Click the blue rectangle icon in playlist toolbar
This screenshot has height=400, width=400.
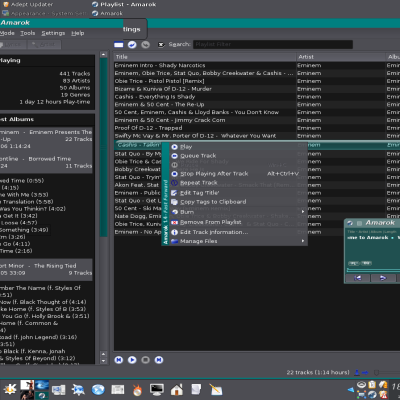click(x=118, y=45)
